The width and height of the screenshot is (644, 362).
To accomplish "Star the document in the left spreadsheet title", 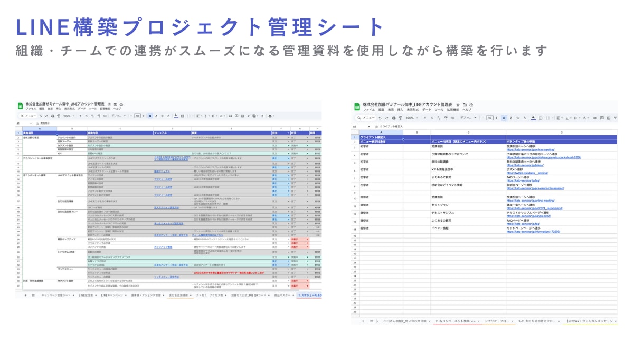I will click(109, 104).
